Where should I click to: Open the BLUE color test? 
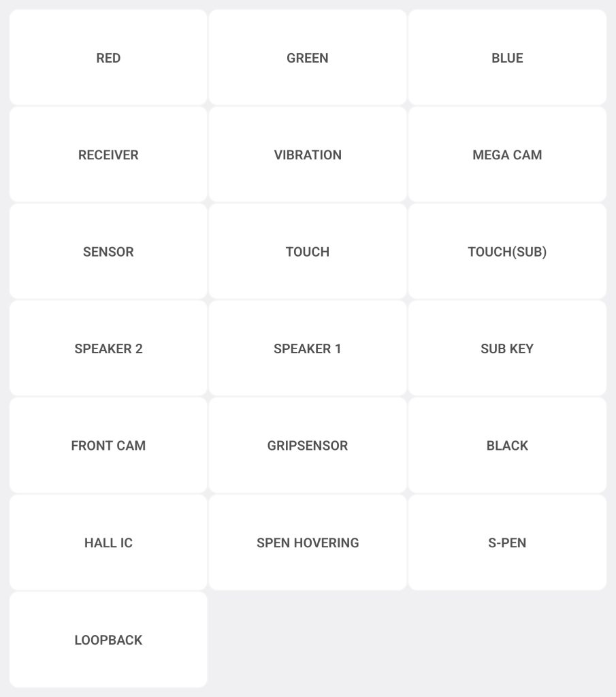507,58
